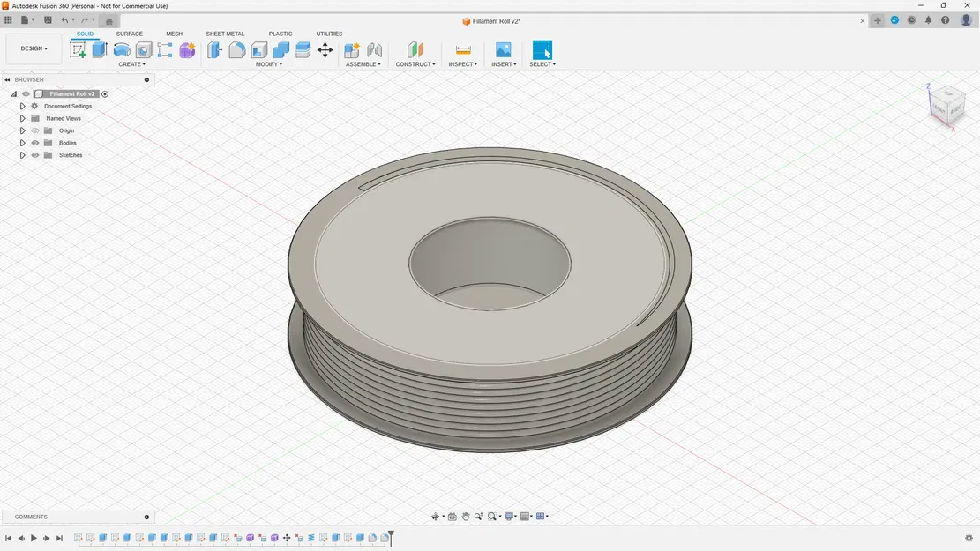The image size is (980, 551).
Task: Select the Extrude tool
Action: pyautogui.click(x=100, y=50)
